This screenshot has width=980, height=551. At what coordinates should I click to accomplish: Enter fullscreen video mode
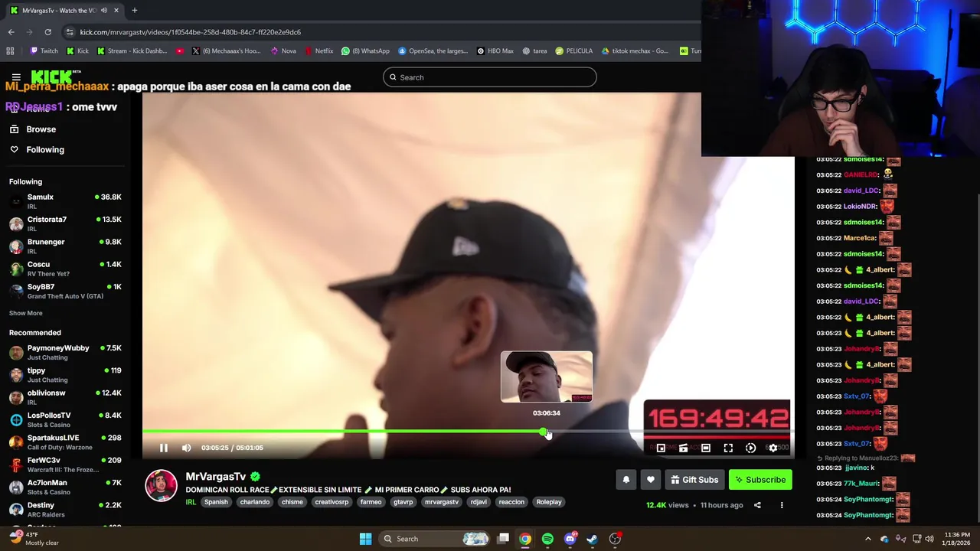tap(728, 448)
